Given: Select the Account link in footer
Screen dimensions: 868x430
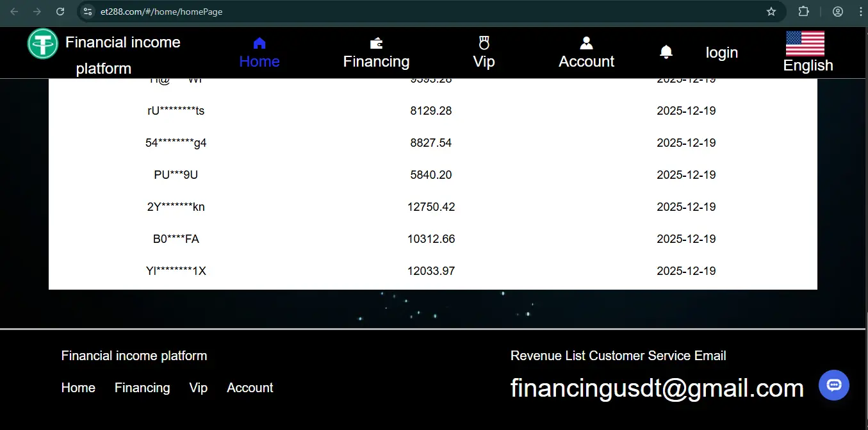Looking at the screenshot, I should click(x=250, y=388).
